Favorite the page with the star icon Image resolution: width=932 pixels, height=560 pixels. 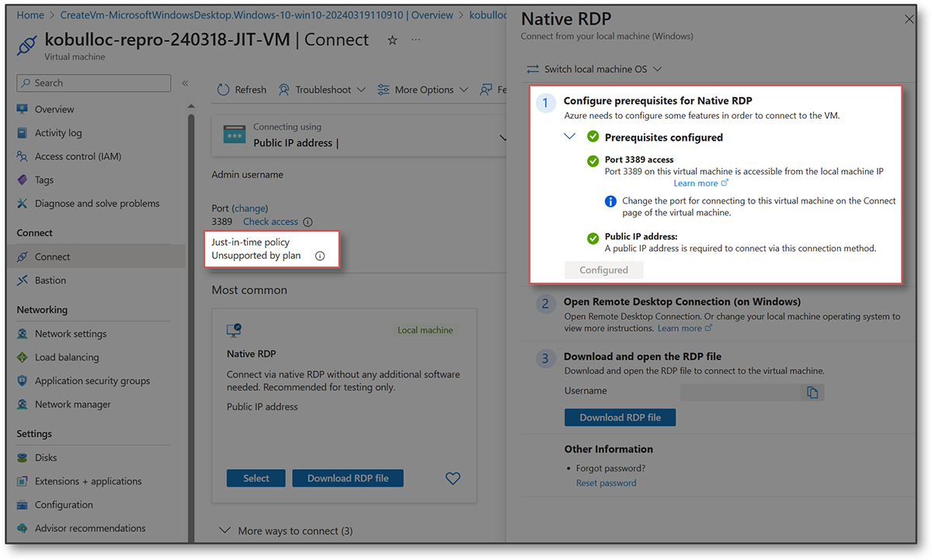(392, 40)
